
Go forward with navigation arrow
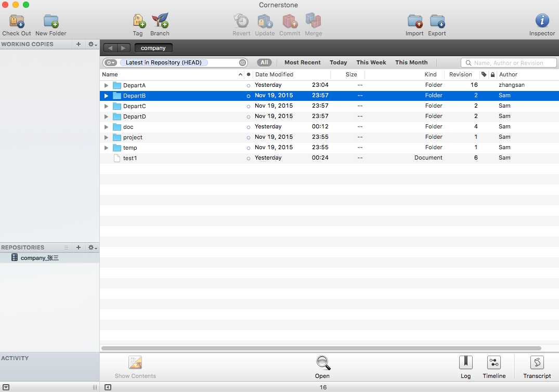point(123,48)
